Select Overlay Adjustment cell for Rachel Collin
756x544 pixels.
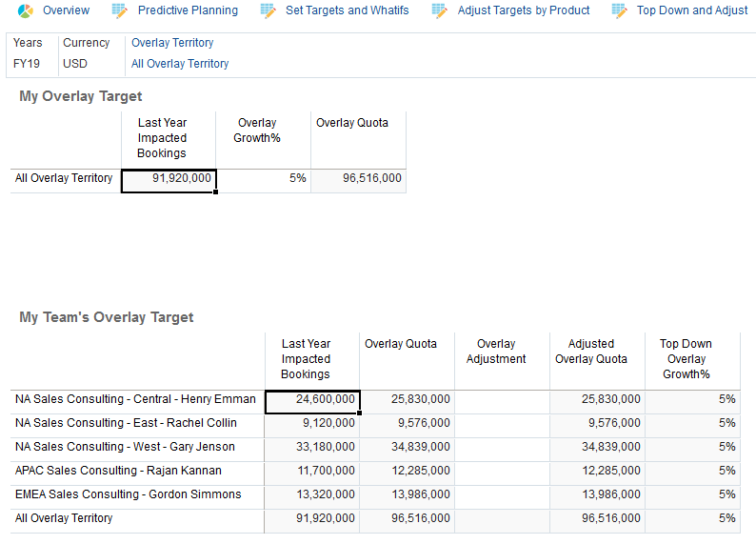pos(502,424)
